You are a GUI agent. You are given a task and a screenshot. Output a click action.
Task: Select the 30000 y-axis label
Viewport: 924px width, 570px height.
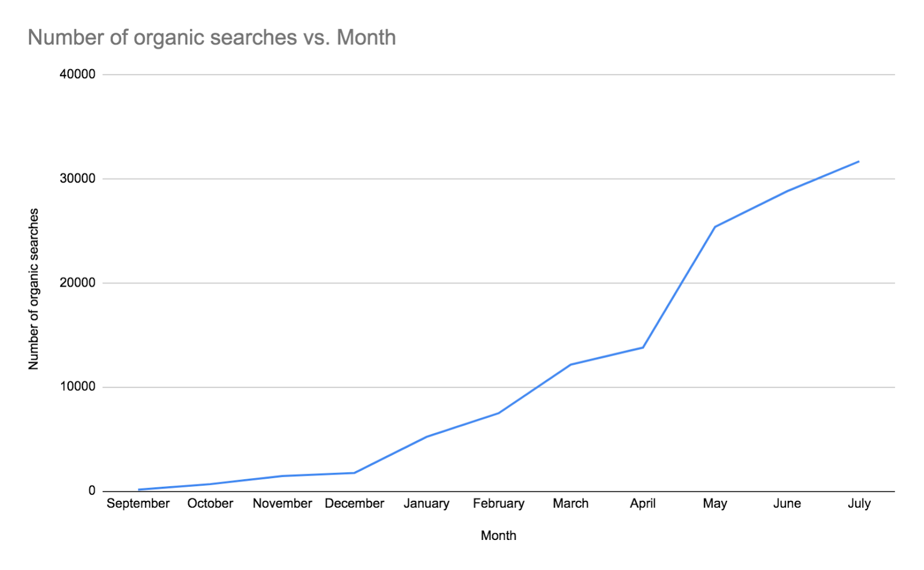[77, 178]
